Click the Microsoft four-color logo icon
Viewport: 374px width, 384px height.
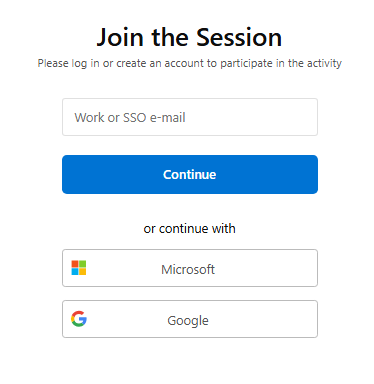coord(79,268)
